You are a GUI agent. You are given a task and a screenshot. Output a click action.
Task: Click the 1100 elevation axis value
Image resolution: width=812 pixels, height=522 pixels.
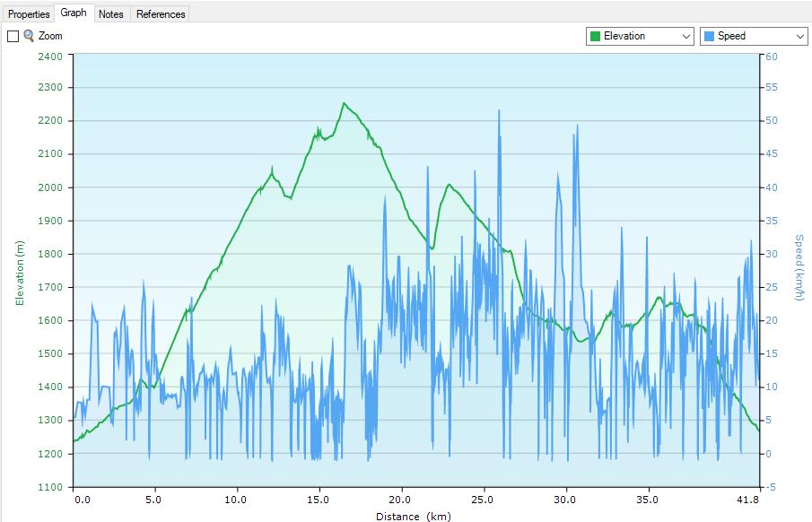coord(50,487)
